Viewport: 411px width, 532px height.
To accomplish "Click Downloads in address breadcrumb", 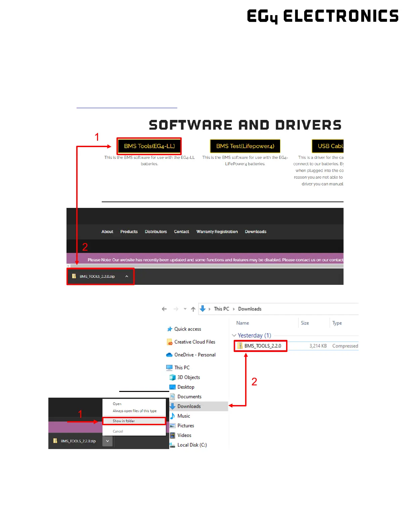I will (x=250, y=309).
